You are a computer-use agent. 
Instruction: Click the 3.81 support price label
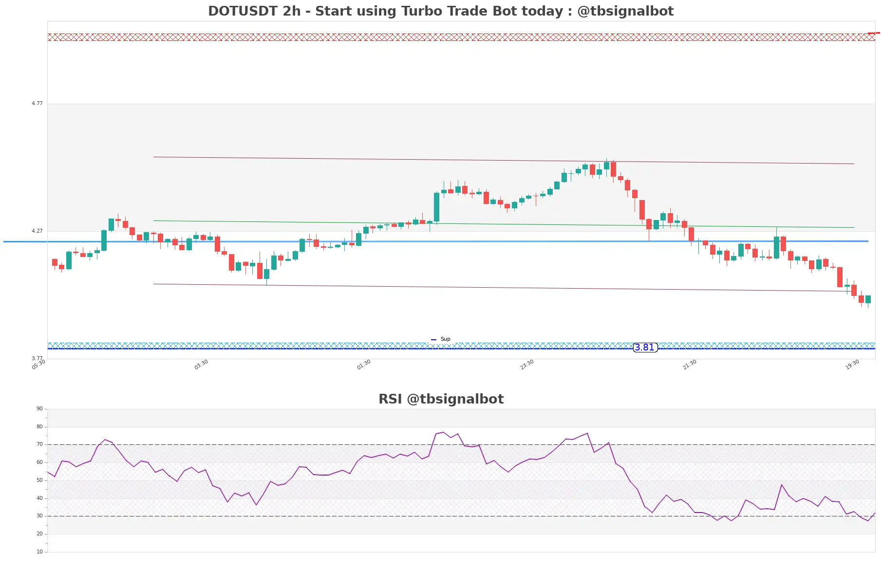pyautogui.click(x=645, y=348)
